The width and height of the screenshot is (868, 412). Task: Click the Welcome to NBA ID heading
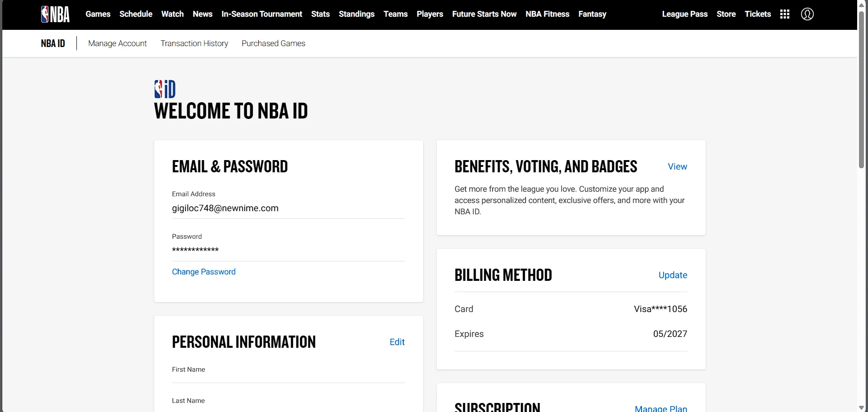pos(231,111)
